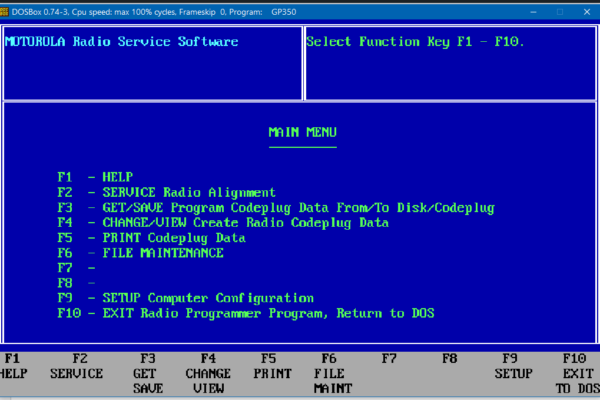Choose 'F1 - HELP' main menu entry
Viewport: 600px width, 400px height.
[x=95, y=177]
